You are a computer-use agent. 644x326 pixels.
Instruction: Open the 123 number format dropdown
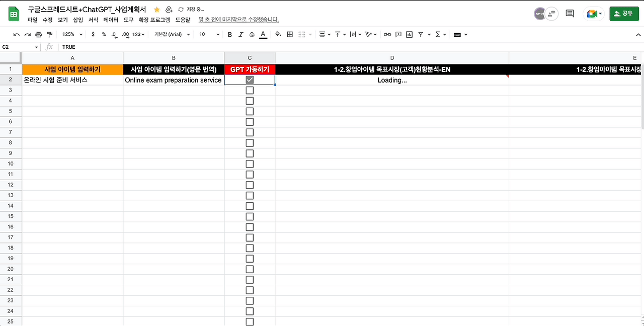(x=138, y=34)
